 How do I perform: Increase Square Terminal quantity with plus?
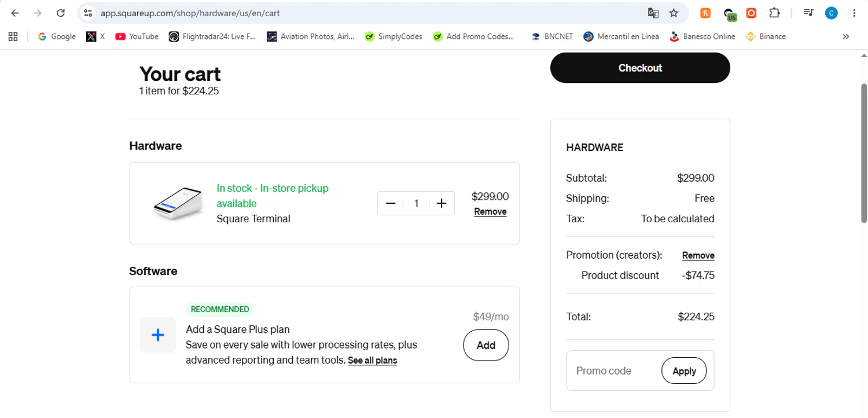point(442,203)
